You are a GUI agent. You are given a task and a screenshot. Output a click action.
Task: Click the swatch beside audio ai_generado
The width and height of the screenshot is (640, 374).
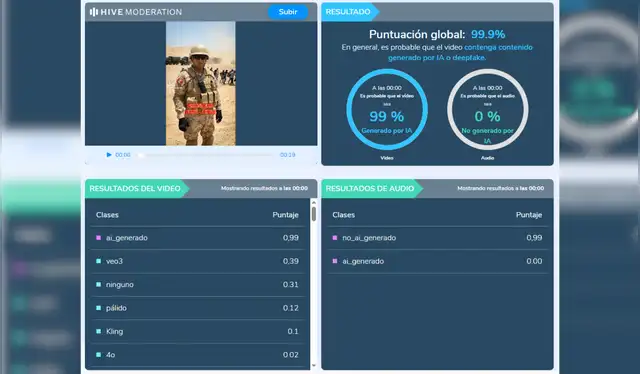(335, 261)
